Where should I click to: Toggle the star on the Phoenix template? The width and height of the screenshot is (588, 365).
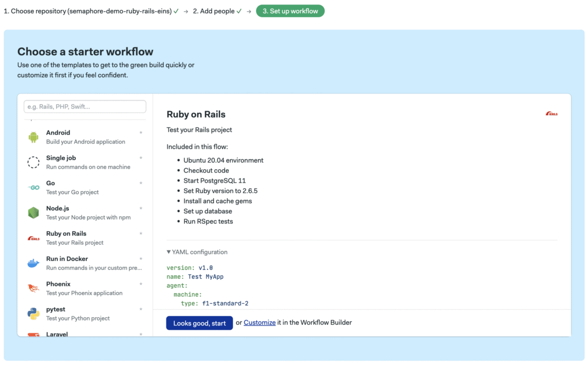point(141,284)
